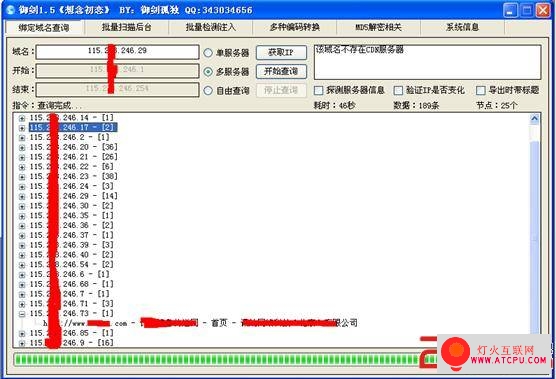Image resolution: width=556 pixels, height=379 pixels.
Task: Tick the 验证IP是否变化 checkbox
Action: [x=398, y=90]
